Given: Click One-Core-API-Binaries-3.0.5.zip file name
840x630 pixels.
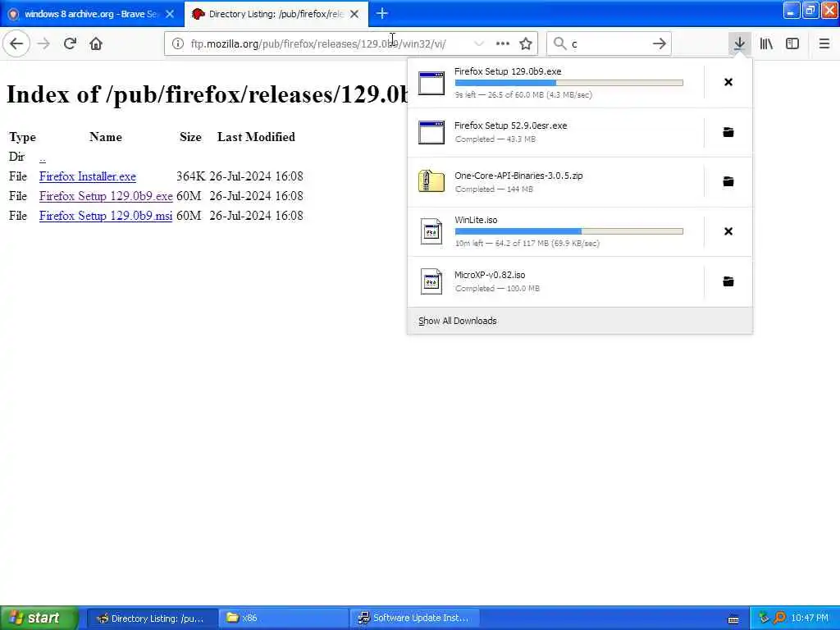Looking at the screenshot, I should [518, 176].
